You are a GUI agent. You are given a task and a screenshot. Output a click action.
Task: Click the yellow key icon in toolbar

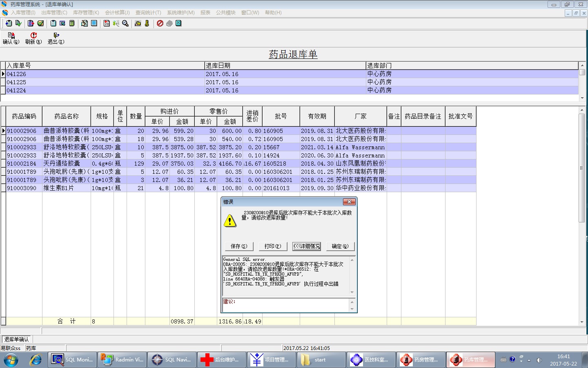tap(147, 23)
